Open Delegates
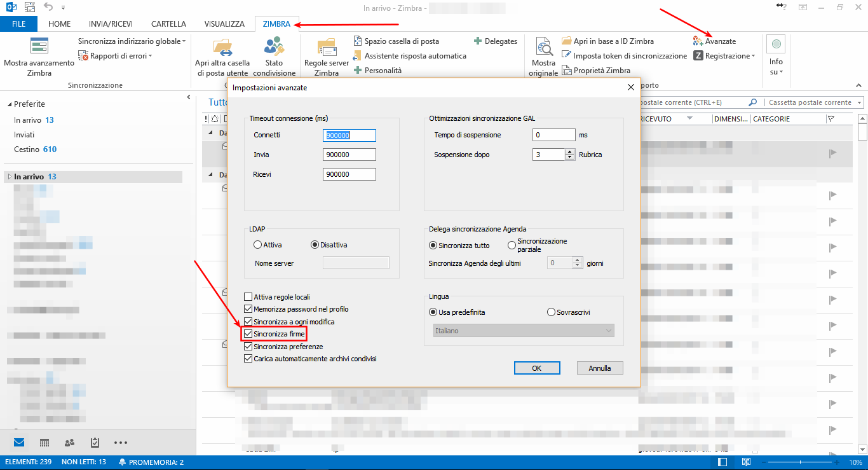Viewport: 868px width, 470px height. pyautogui.click(x=496, y=41)
